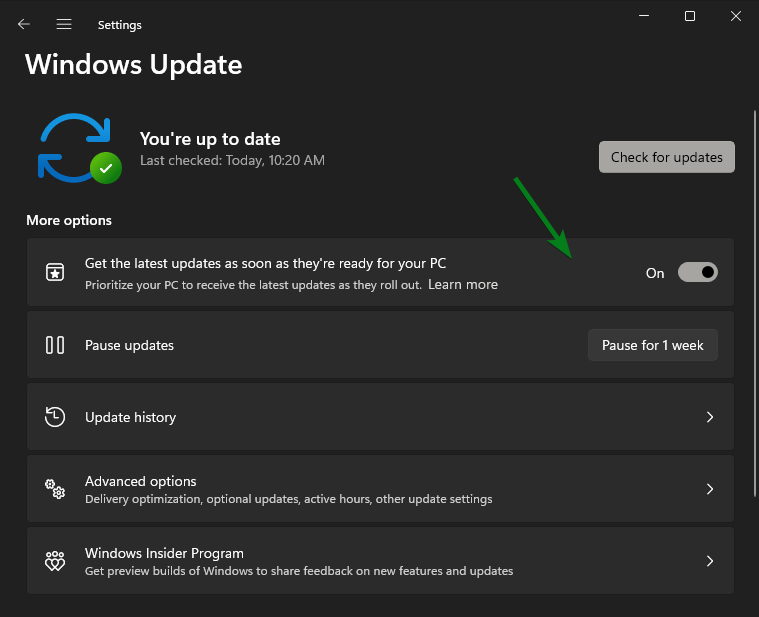Screen dimensions: 759x617
Task: Click Check for updates button
Action: click(x=667, y=157)
